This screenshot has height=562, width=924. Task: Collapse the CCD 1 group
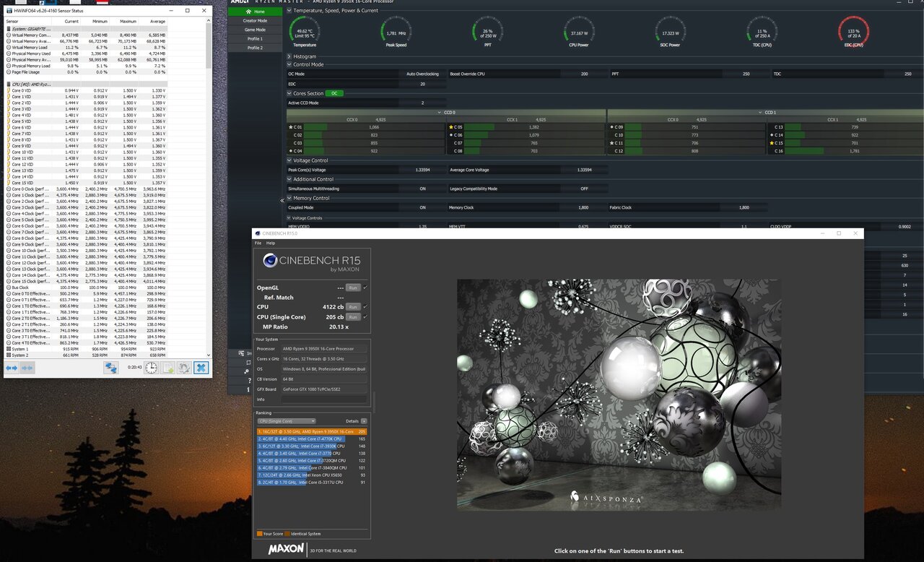tap(760, 112)
